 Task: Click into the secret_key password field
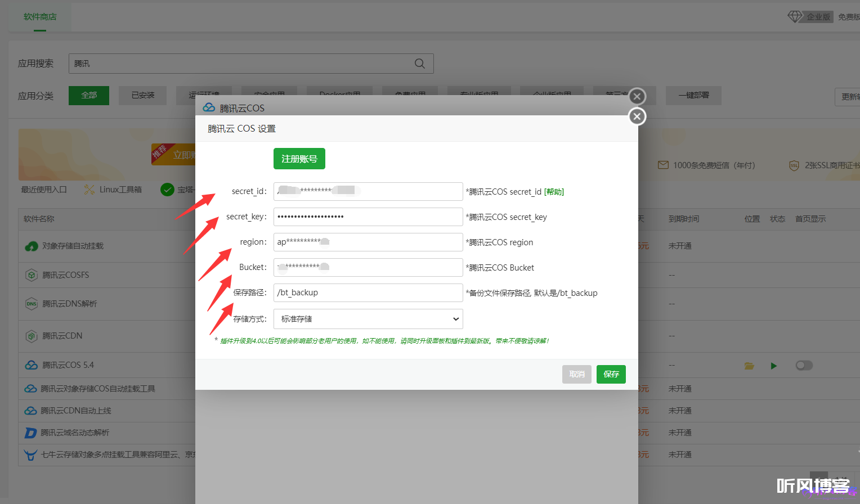[x=368, y=217]
